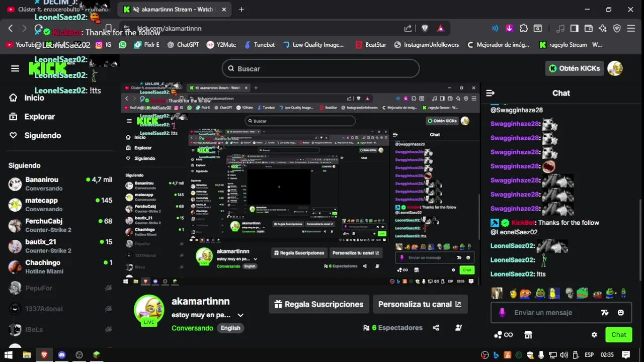644x362 pixels.
Task: Click the Windows Start button
Action: 9,355
